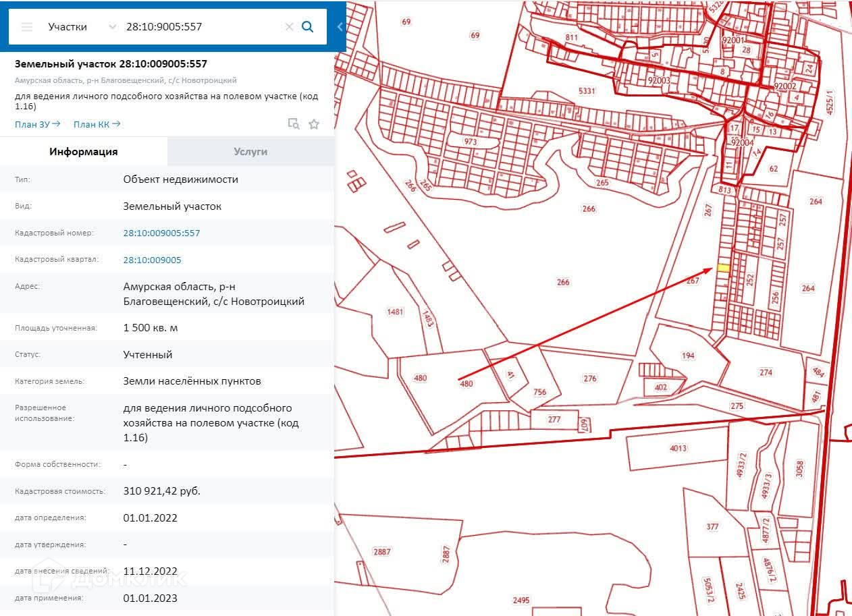Click map parcel labeled 973
The image size is (852, 616).
click(x=471, y=142)
